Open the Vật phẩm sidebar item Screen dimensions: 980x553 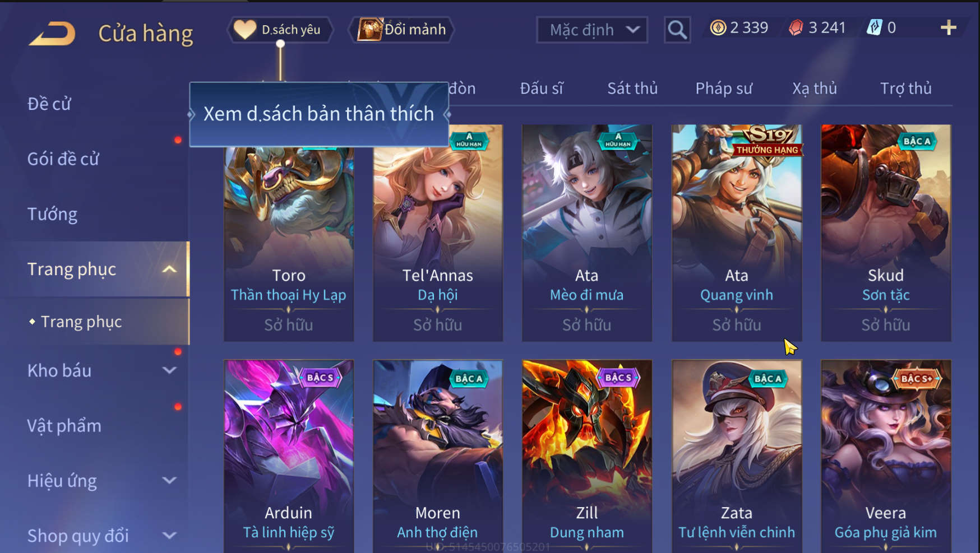[x=64, y=426]
